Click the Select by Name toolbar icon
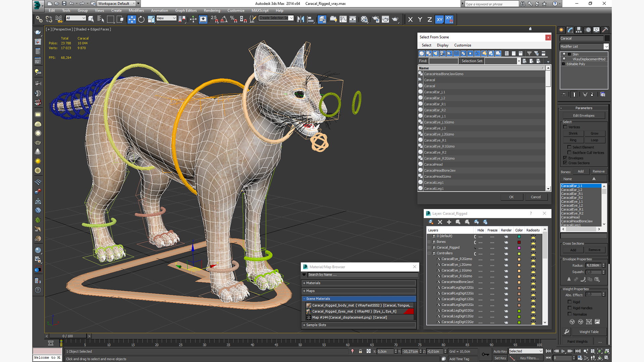The height and width of the screenshot is (362, 644). tap(100, 19)
